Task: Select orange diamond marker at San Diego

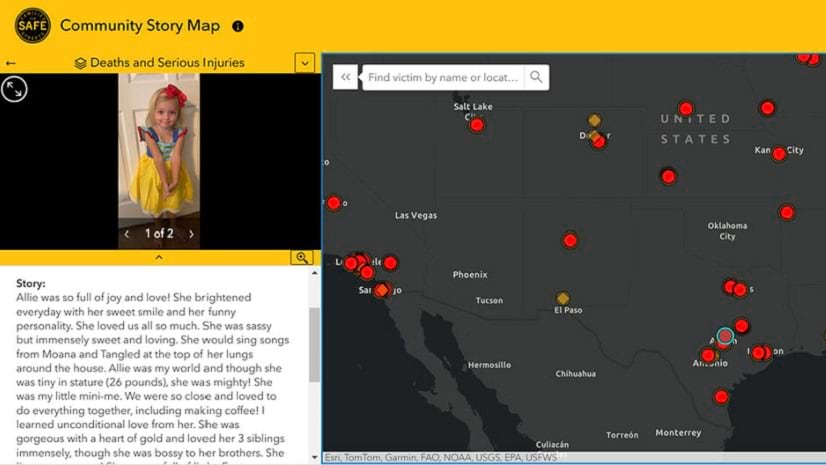Action: (x=382, y=290)
